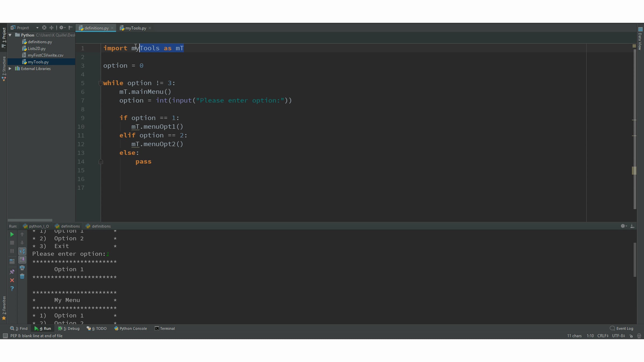This screenshot has height=362, width=644.
Task: Place cursor in "Please enter option:" string
Action: point(240,101)
